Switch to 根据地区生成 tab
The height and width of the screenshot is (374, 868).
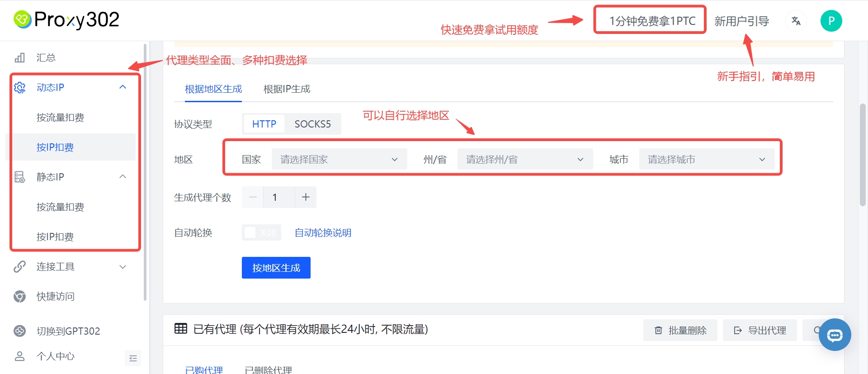(213, 89)
